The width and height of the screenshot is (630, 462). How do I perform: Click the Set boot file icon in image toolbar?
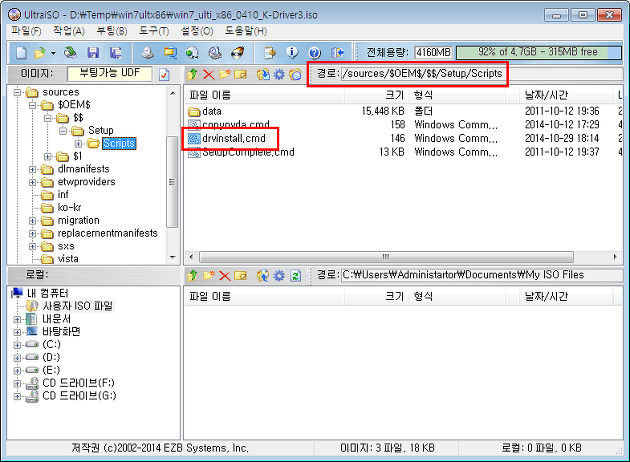[x=295, y=74]
